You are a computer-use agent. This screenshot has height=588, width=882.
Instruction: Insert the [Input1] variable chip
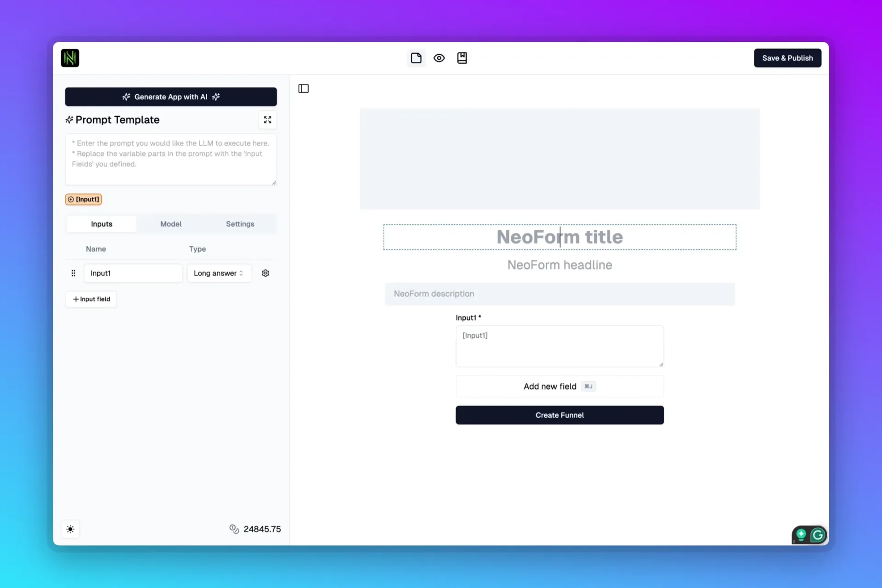(x=84, y=199)
